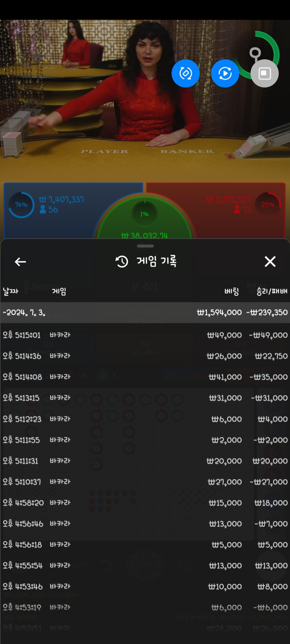Open the 오후 5:13:15 game record

[x=145, y=398]
